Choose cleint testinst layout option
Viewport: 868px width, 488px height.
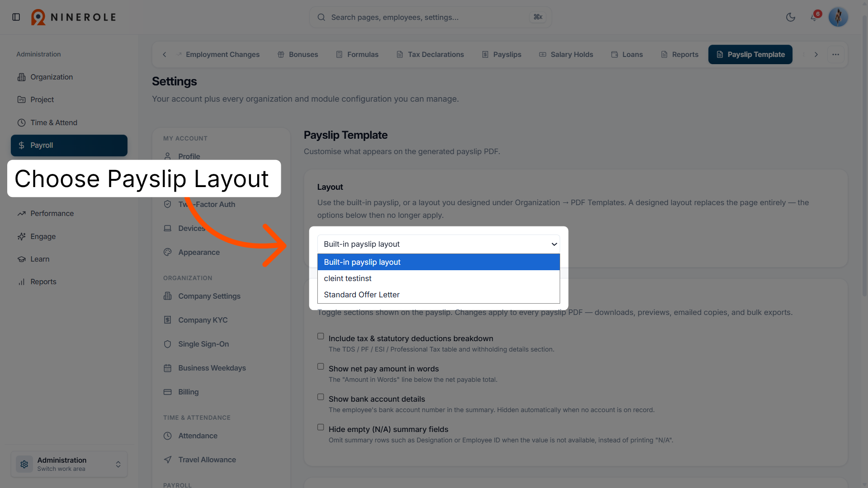point(439,278)
